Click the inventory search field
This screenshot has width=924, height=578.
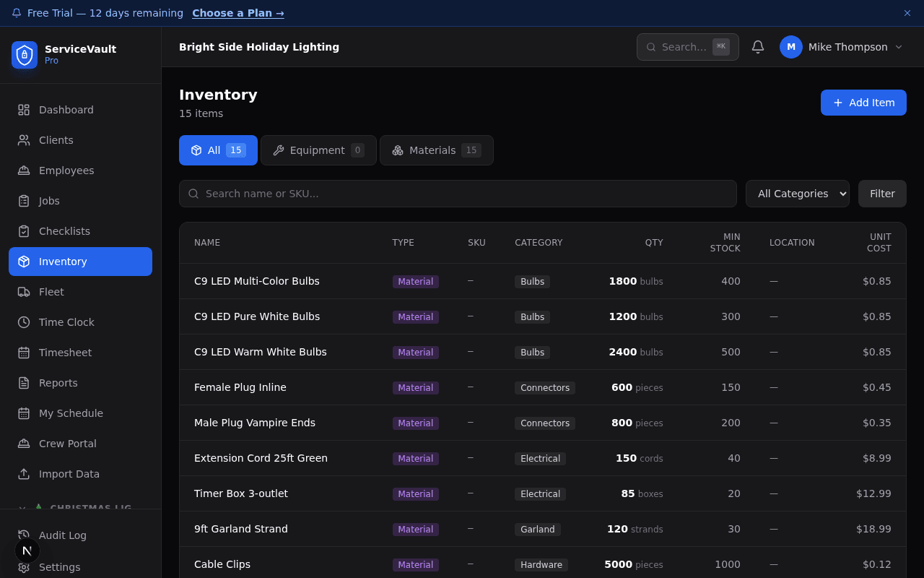[x=458, y=194]
